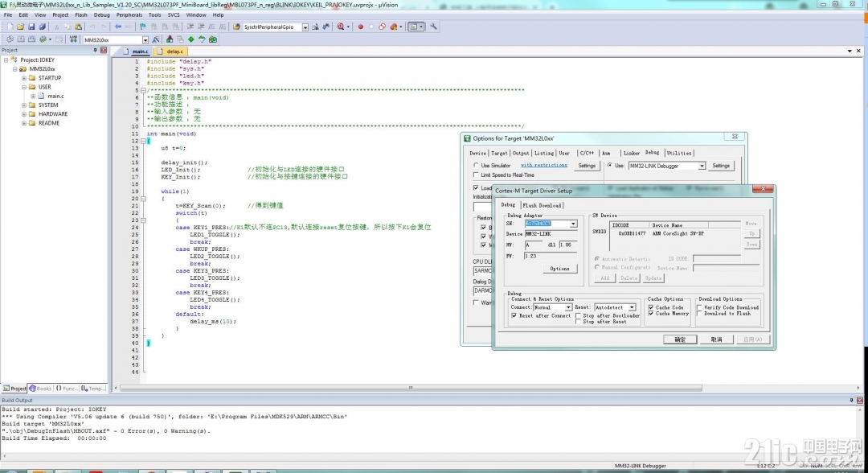
Task: Open the Reset Autodetect dropdown
Action: [631, 306]
